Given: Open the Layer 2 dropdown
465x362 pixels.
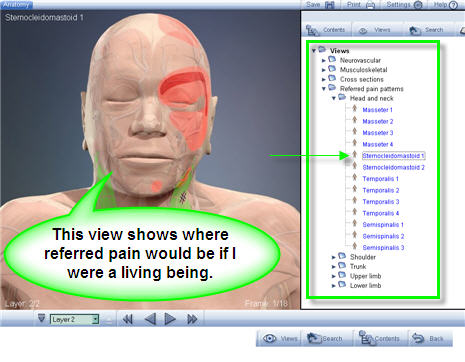Looking at the screenshot, I should coord(74,319).
